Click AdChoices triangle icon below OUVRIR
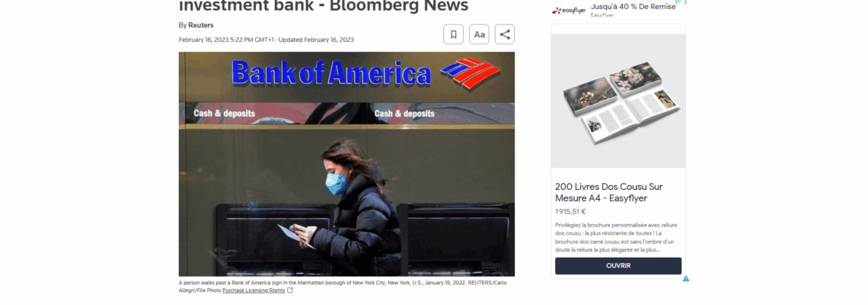868x305 pixels. coord(686,278)
